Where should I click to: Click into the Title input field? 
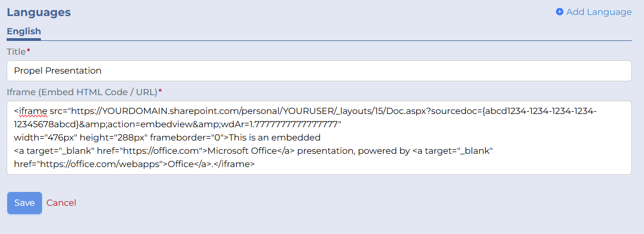(x=318, y=71)
